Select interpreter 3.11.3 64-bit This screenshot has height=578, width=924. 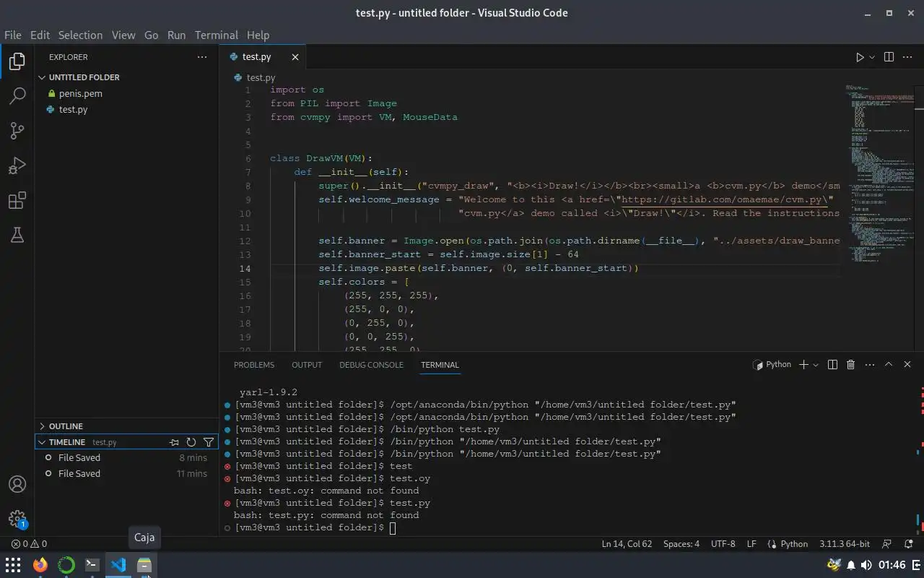coord(845,544)
